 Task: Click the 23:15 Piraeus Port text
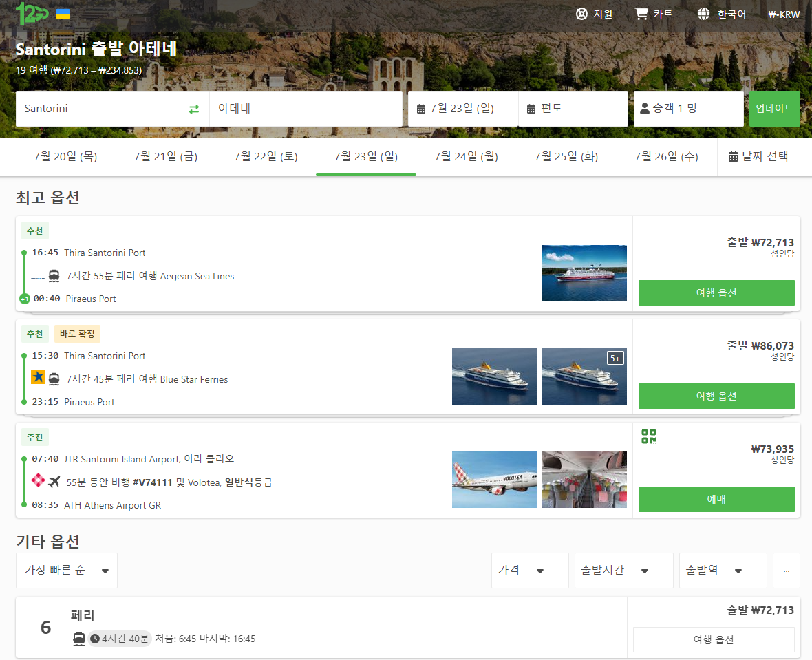click(x=73, y=402)
